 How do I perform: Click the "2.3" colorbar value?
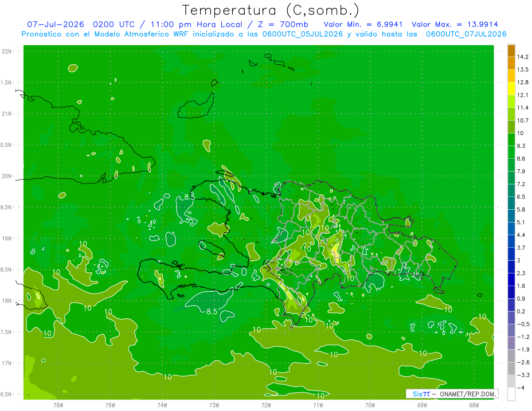point(521,273)
